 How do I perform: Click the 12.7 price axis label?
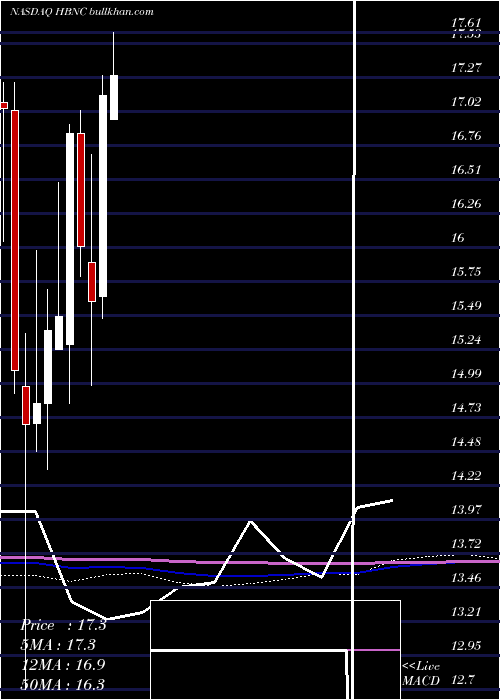(x=462, y=680)
